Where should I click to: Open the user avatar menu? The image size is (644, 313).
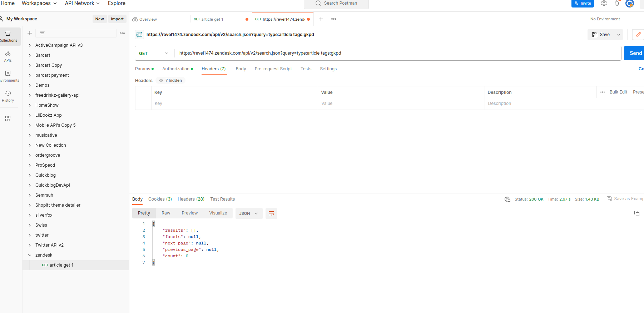pos(630,3)
